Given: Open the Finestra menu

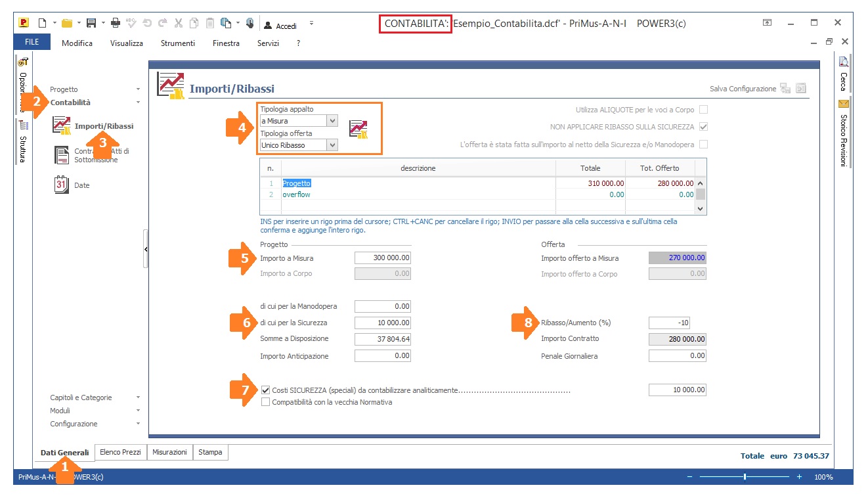Looking at the screenshot, I should click(x=227, y=43).
